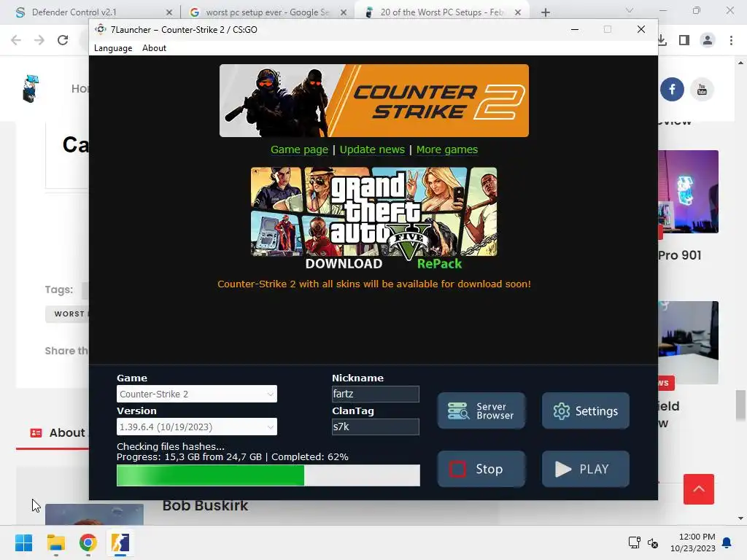Click the green download progress bar
Viewport: 747px width, 560px height.
pyautogui.click(x=268, y=475)
